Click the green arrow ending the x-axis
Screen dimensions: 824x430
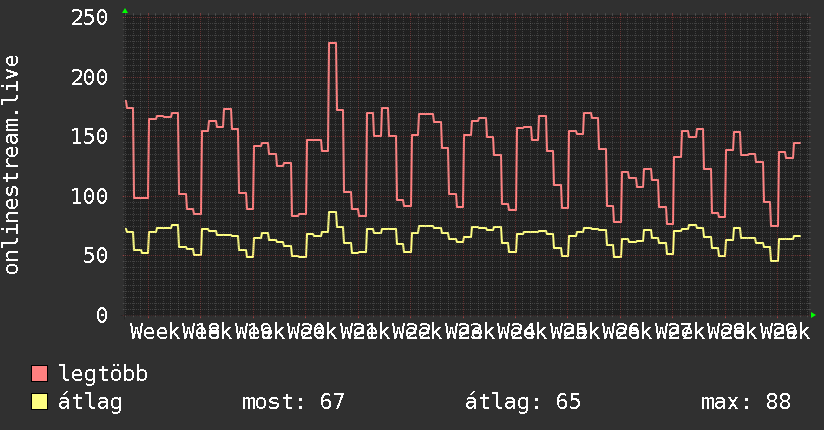click(813, 315)
